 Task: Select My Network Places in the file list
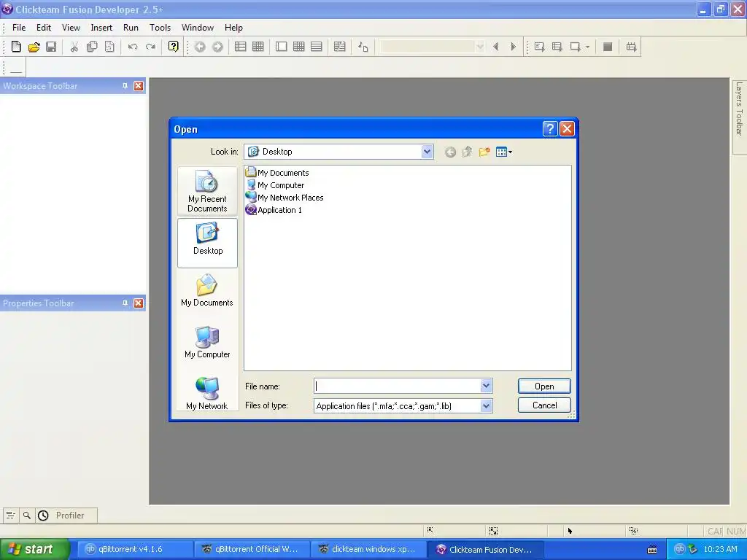coord(285,197)
